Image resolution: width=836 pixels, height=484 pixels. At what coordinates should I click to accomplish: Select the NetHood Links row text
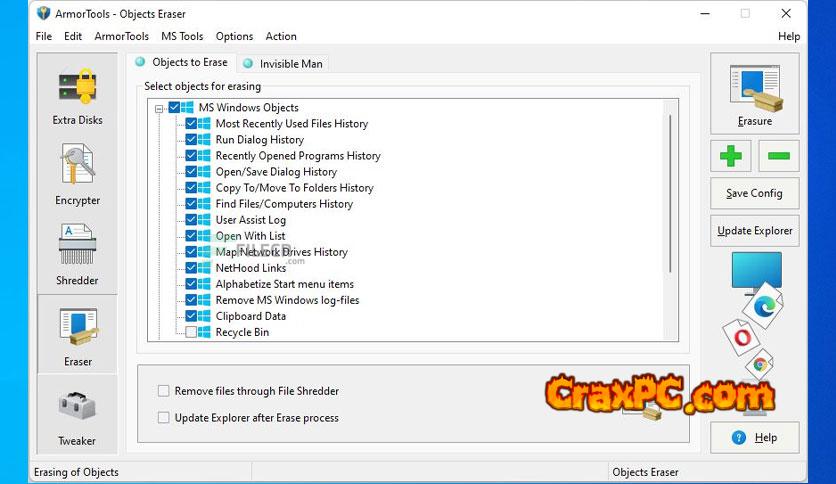point(251,268)
